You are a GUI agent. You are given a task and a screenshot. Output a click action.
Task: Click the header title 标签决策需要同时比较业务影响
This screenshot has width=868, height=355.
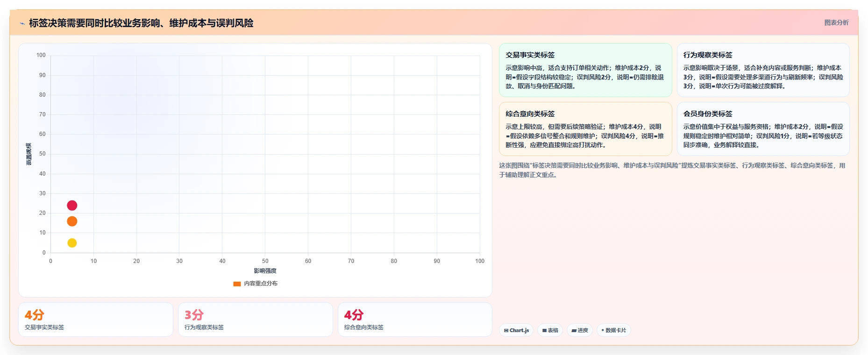[141, 23]
